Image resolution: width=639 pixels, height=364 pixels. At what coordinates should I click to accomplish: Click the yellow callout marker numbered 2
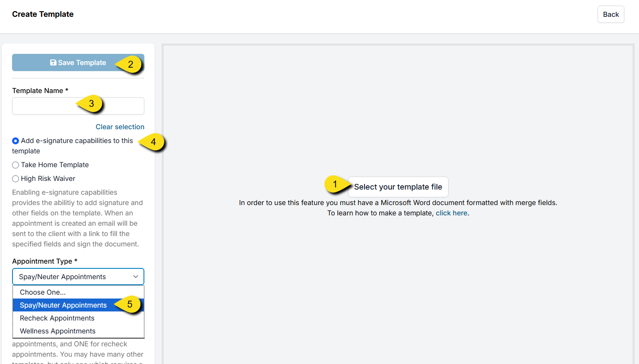pyautogui.click(x=130, y=65)
